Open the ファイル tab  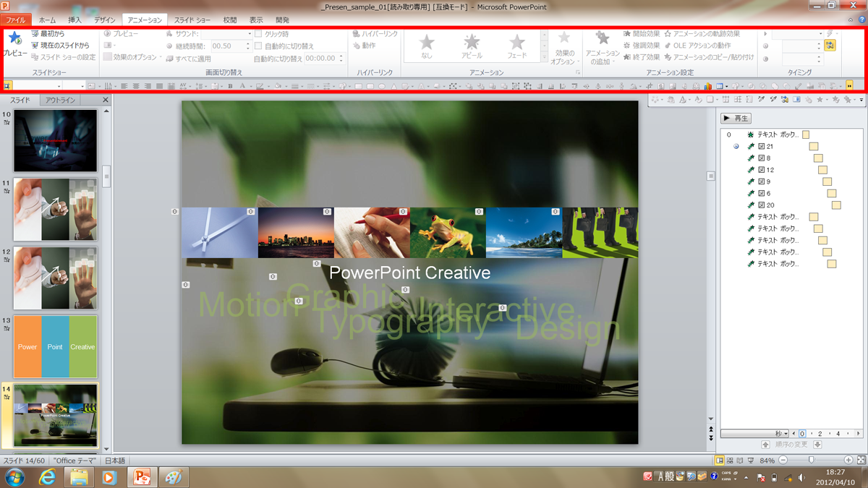point(15,20)
